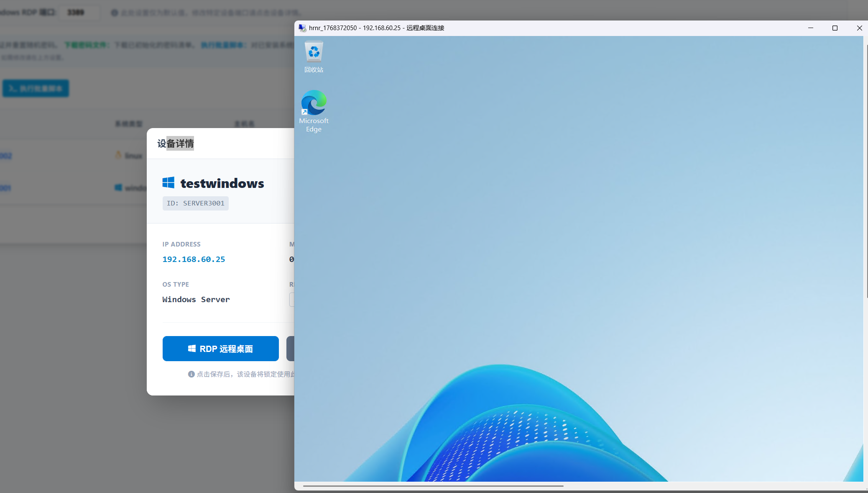Click the info icon below RDP button
The width and height of the screenshot is (868, 493).
(x=191, y=374)
